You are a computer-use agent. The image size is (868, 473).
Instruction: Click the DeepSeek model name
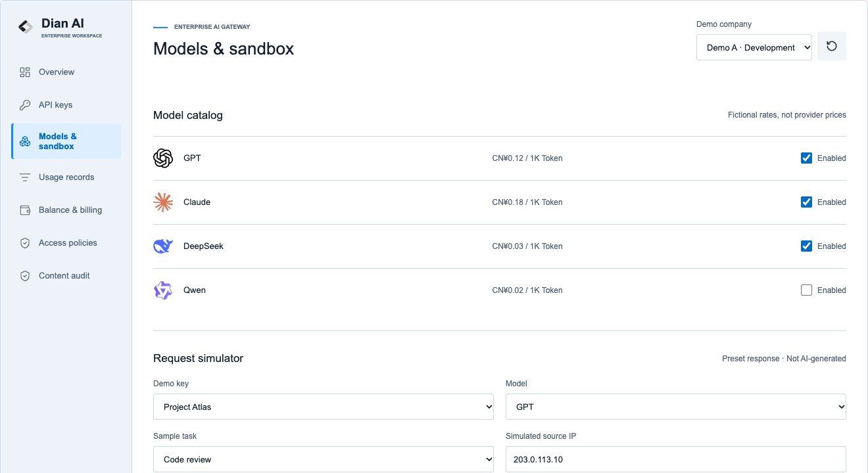point(203,246)
